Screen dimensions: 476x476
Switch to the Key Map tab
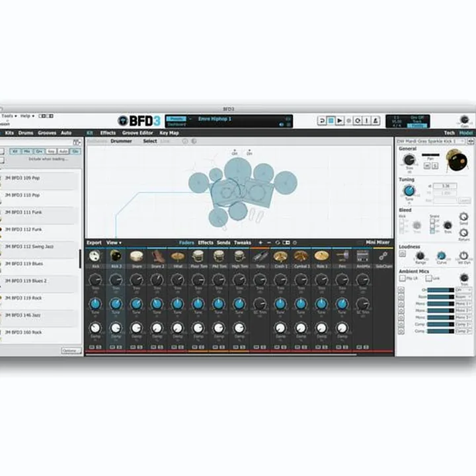(169, 133)
